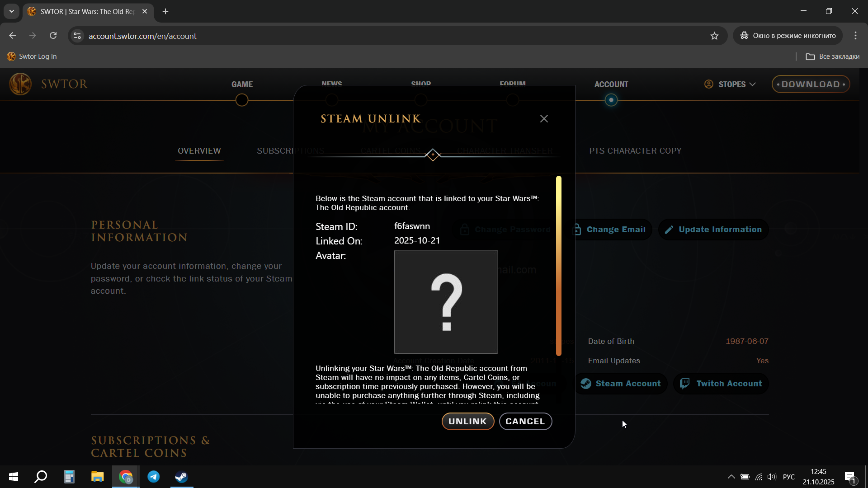Open the Swtor Log In bookmark
Screen dimensions: 868x488
32,56
